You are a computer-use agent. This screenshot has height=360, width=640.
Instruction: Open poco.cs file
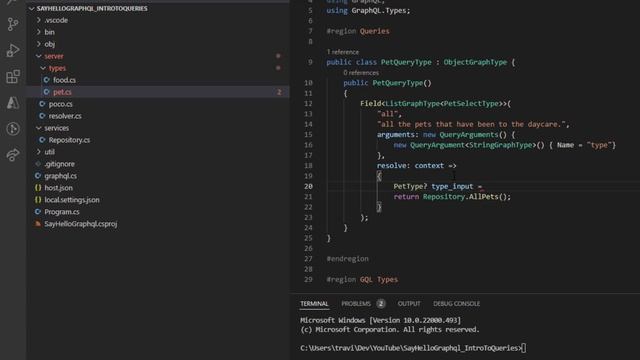click(x=60, y=104)
